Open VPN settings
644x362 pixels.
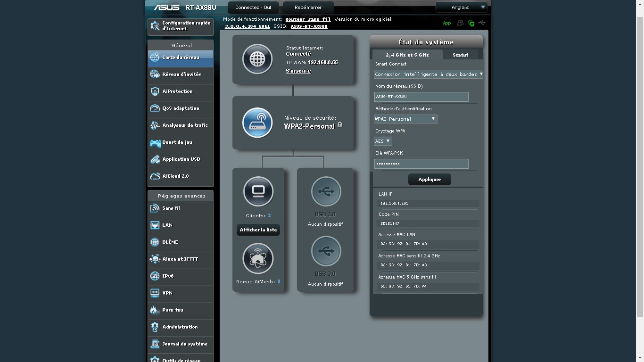click(181, 293)
